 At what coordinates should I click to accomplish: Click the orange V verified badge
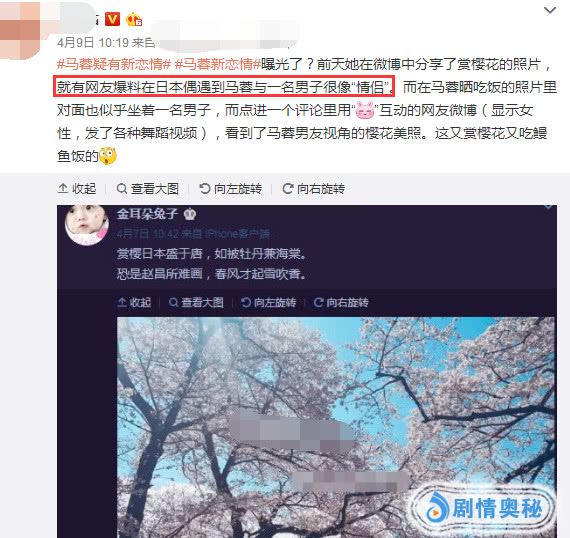112,19
